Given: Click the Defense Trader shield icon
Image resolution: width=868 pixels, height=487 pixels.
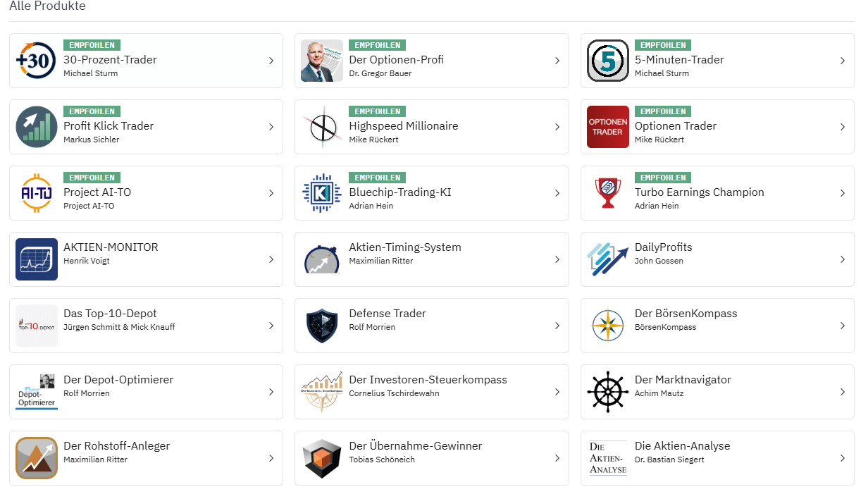Looking at the screenshot, I should tap(322, 326).
